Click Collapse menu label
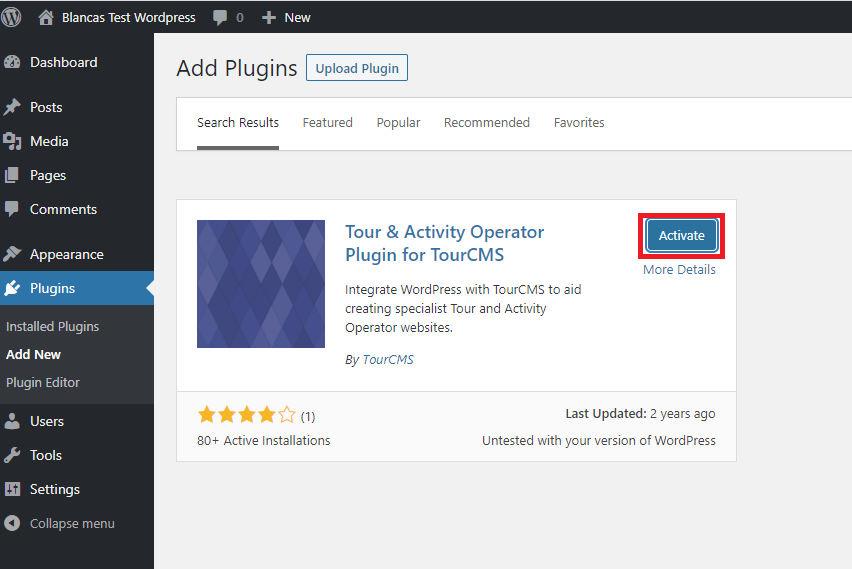The image size is (852, 569). [x=72, y=523]
